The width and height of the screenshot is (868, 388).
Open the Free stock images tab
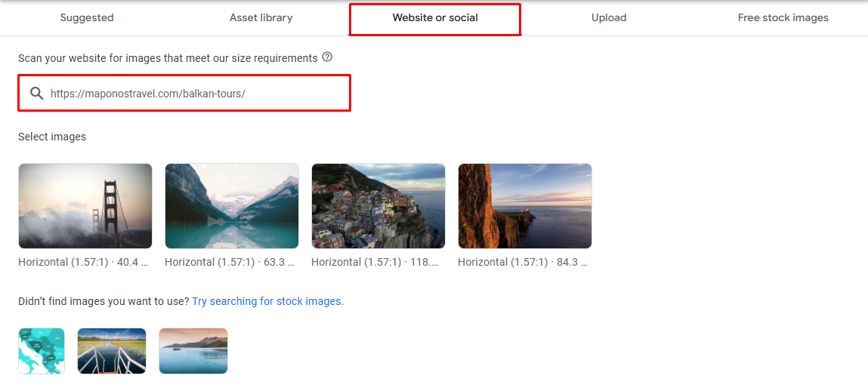pos(783,17)
